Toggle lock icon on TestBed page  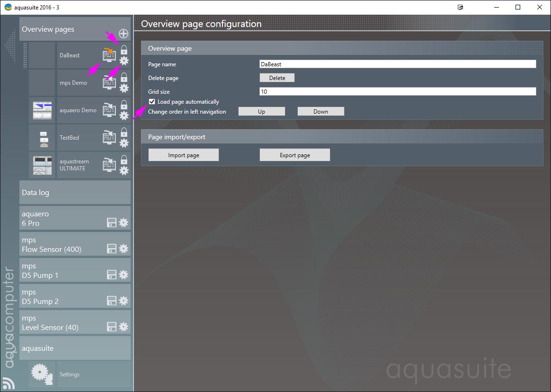click(124, 132)
